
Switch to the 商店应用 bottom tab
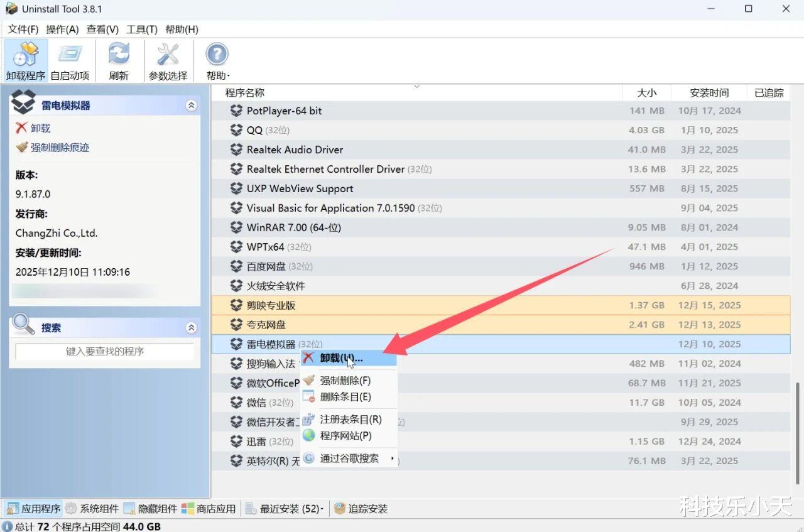pyautogui.click(x=209, y=509)
